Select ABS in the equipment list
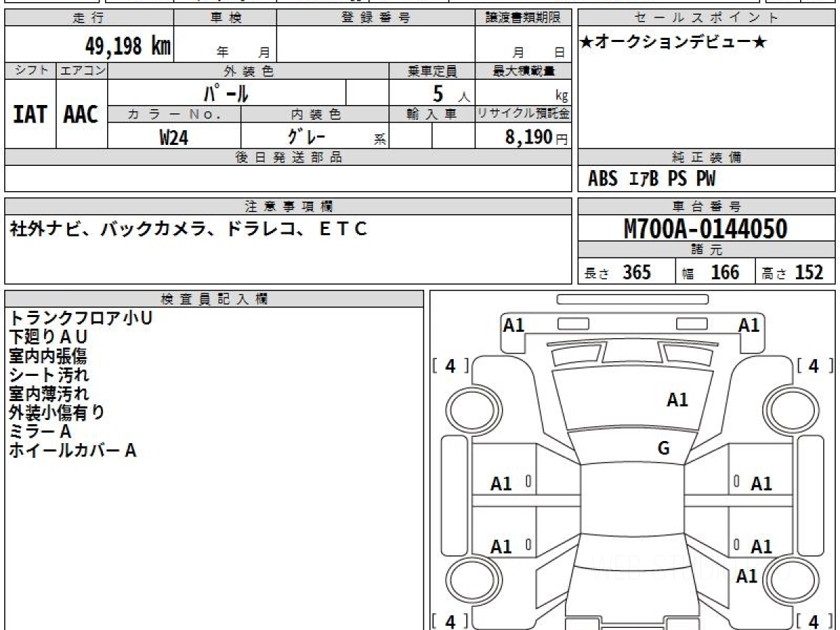Screen dimensions: 840x630 coord(603,179)
